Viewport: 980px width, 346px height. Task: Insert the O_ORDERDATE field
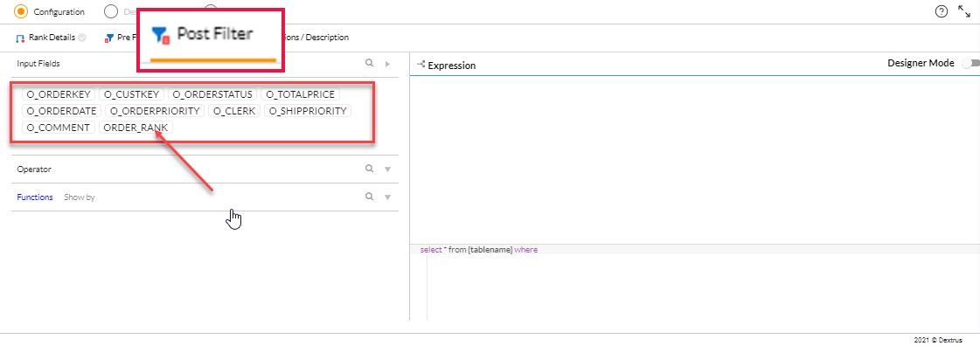tap(62, 111)
